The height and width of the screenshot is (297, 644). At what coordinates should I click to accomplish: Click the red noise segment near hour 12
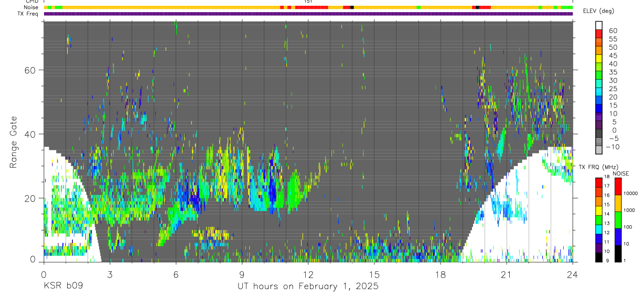coord(312,7)
